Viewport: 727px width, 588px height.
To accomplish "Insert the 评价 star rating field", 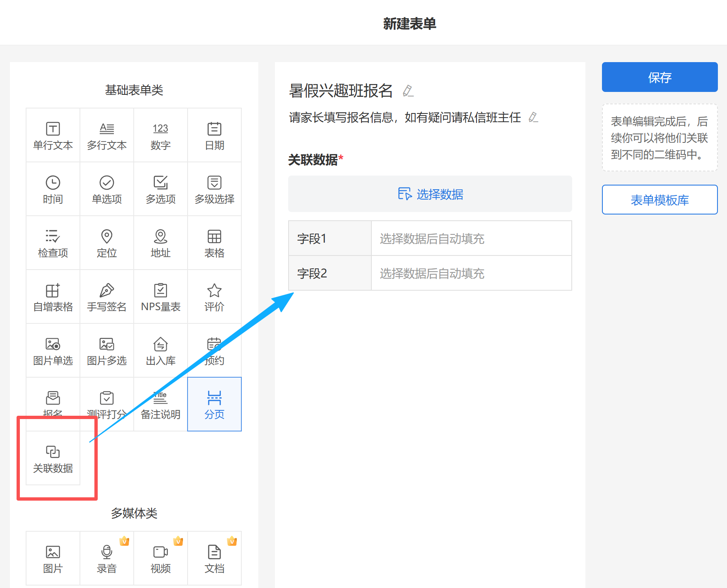I will 214,297.
